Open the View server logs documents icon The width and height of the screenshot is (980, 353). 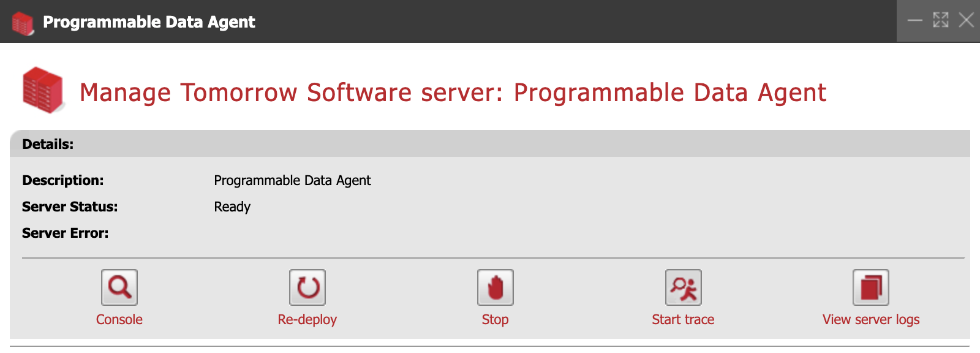(870, 287)
